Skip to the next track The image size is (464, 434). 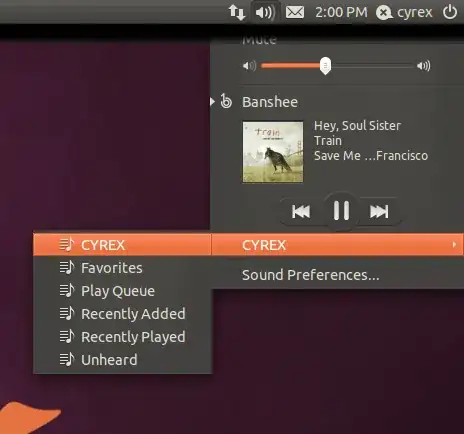point(379,211)
